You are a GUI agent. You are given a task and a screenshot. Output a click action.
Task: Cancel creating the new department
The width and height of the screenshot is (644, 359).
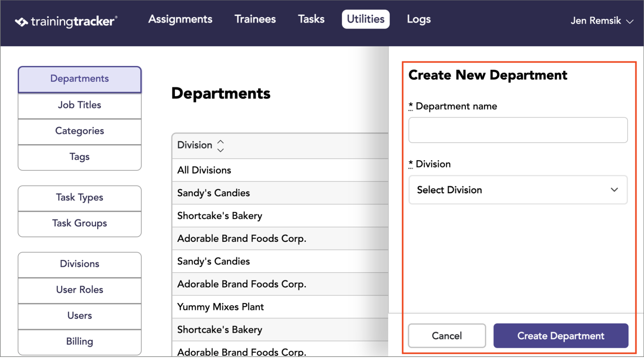pyautogui.click(x=447, y=336)
